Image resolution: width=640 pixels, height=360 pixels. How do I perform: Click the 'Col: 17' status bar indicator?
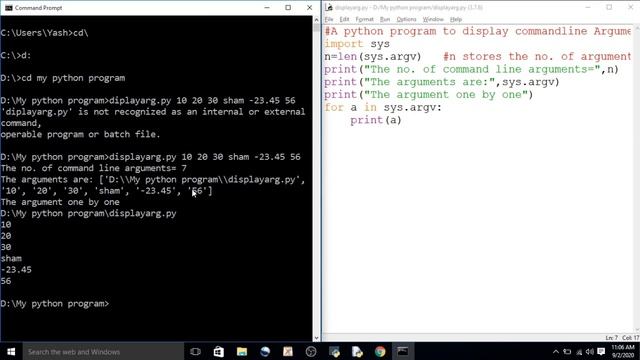[630, 338]
